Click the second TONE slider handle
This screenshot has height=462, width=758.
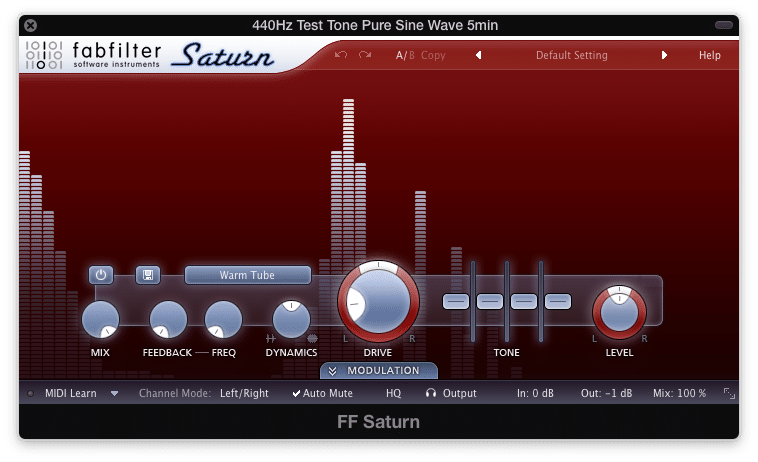(x=490, y=302)
